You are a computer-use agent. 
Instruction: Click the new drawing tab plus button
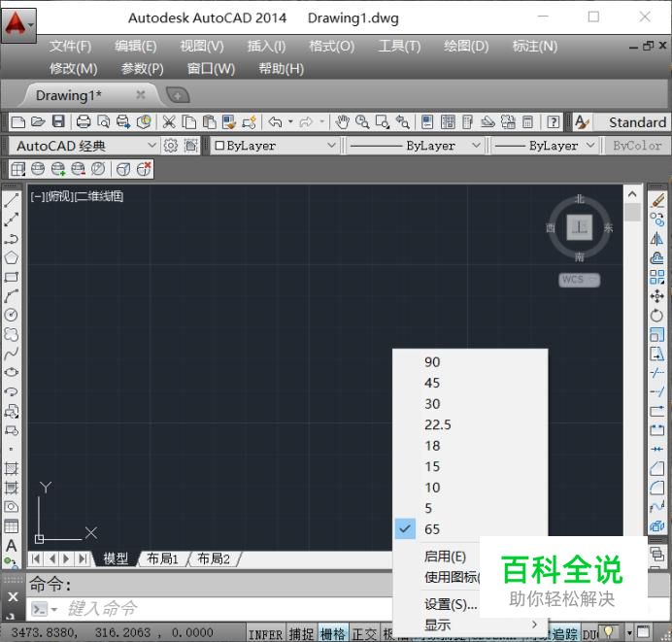tap(178, 95)
